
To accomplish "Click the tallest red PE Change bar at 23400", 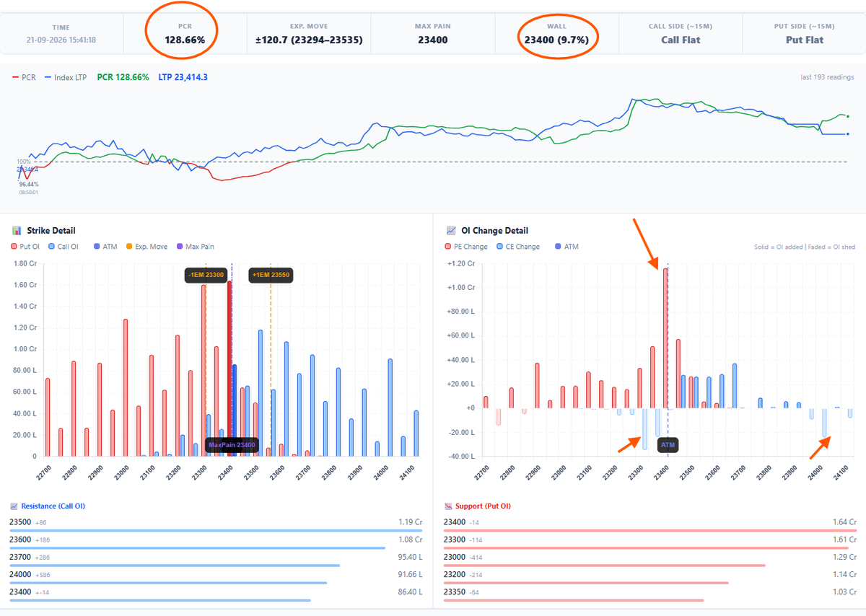I will pyautogui.click(x=665, y=338).
